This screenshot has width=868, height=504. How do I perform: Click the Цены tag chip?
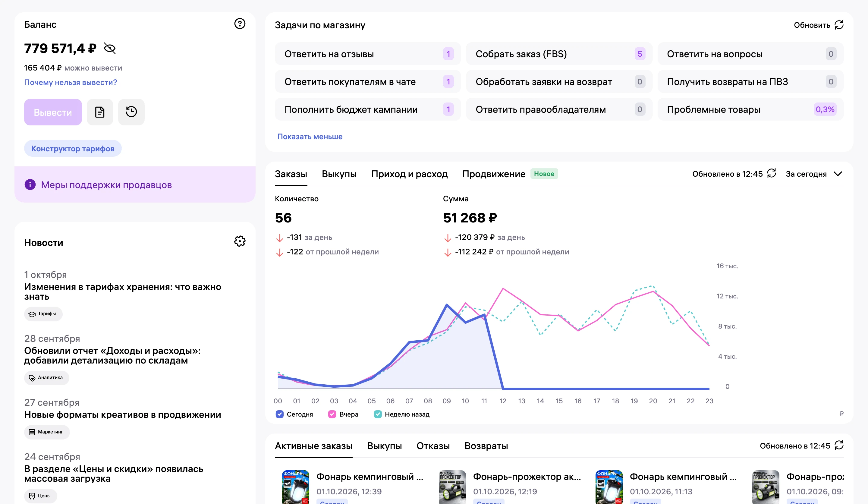[x=41, y=496]
